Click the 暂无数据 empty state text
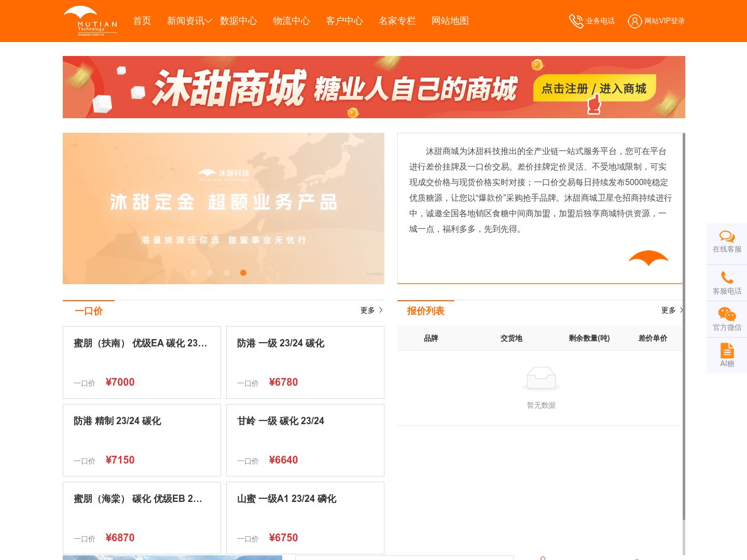 pos(541,405)
